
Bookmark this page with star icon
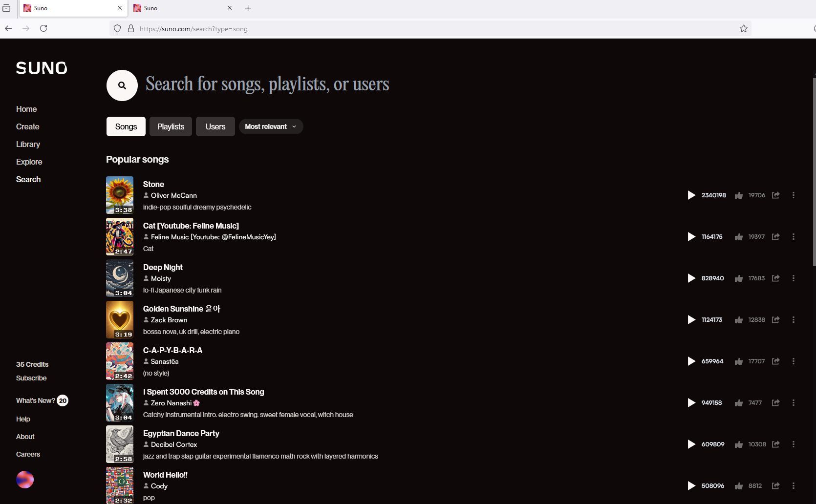pyautogui.click(x=744, y=28)
